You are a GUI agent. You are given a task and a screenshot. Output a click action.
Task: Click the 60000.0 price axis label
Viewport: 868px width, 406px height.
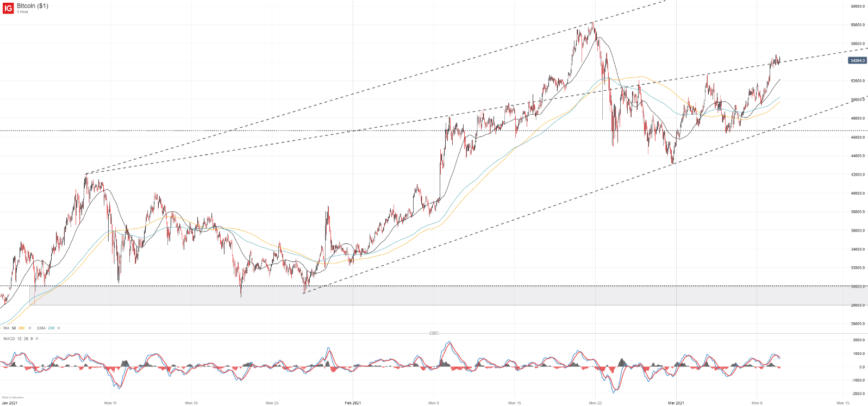(858, 7)
